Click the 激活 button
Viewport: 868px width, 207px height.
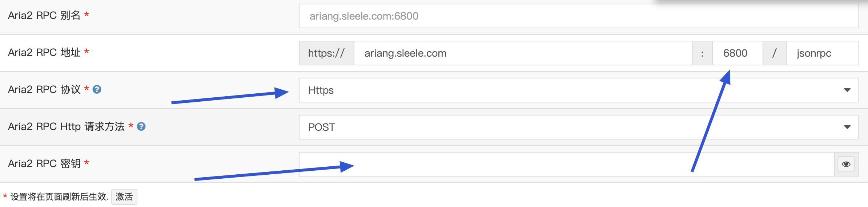(124, 197)
